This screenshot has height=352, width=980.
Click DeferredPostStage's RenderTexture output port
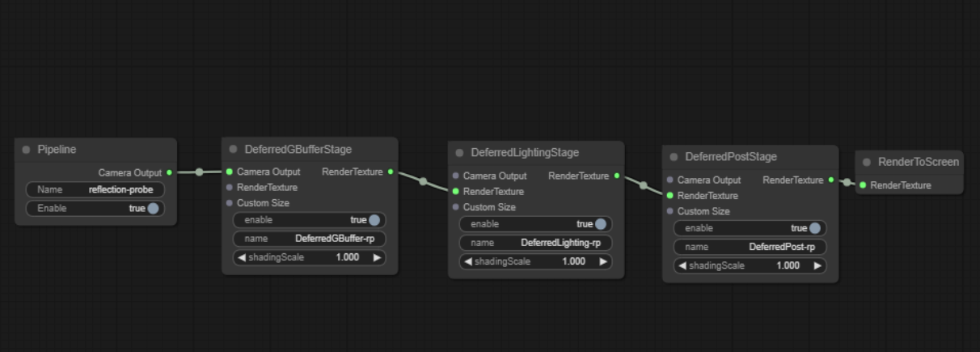(831, 180)
